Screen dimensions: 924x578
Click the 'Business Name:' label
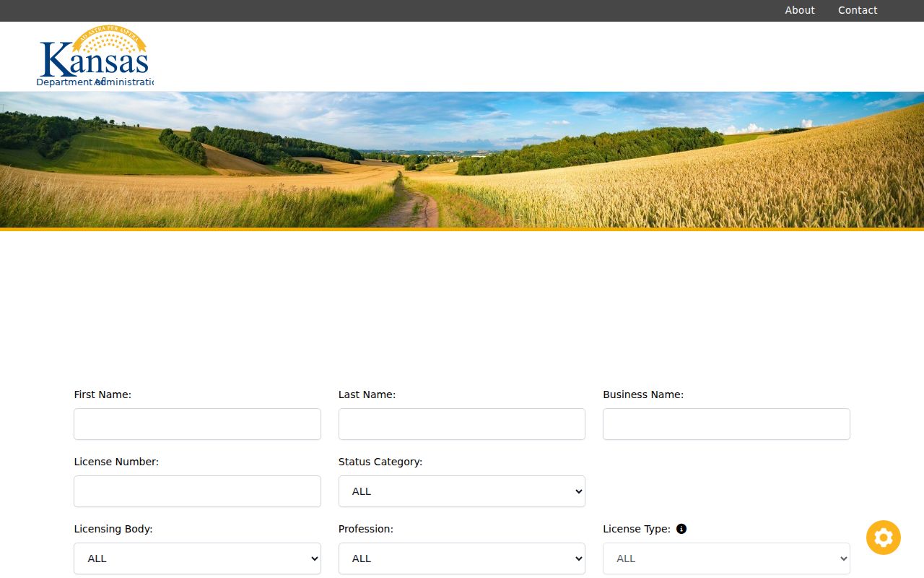pos(643,394)
